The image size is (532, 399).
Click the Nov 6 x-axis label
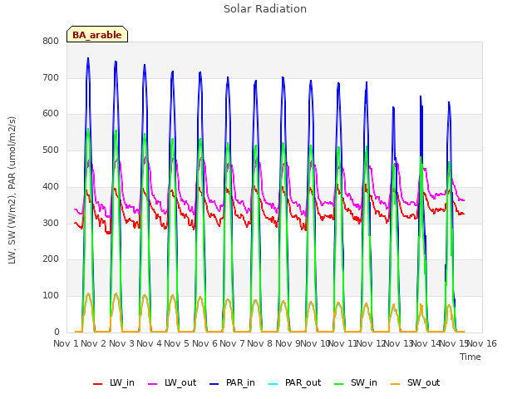point(204,343)
